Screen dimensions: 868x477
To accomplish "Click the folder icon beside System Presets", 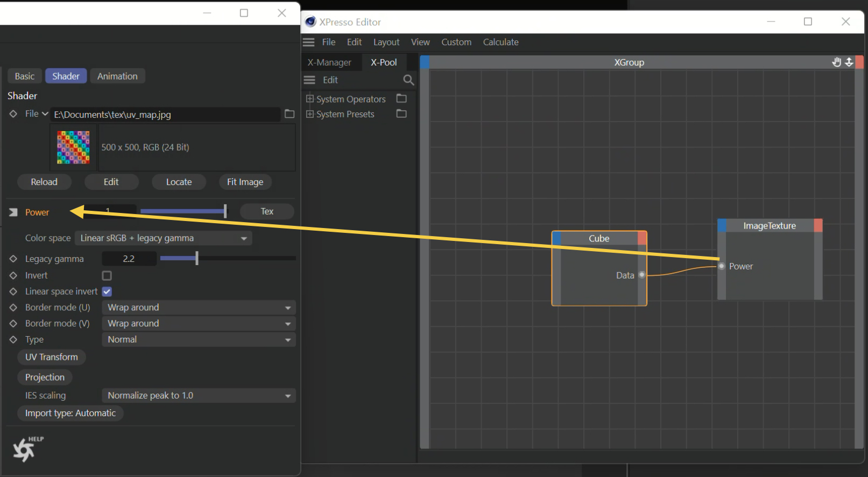I will [x=401, y=113].
